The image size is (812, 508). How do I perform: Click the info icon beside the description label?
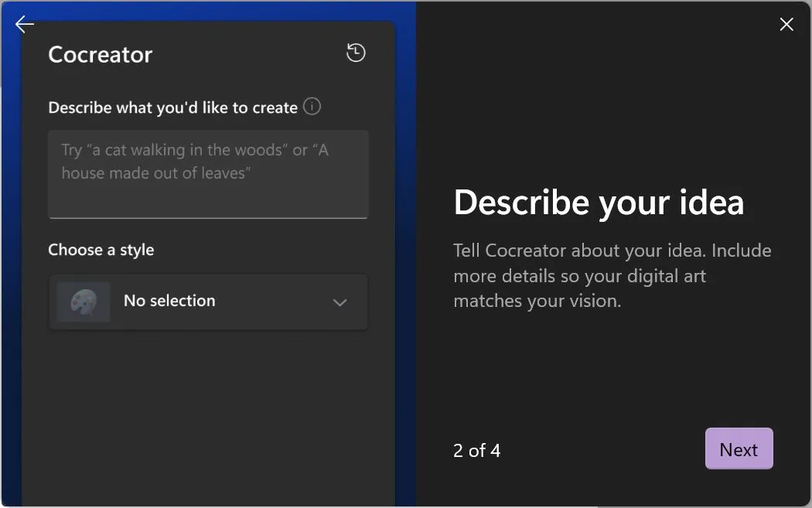click(312, 107)
